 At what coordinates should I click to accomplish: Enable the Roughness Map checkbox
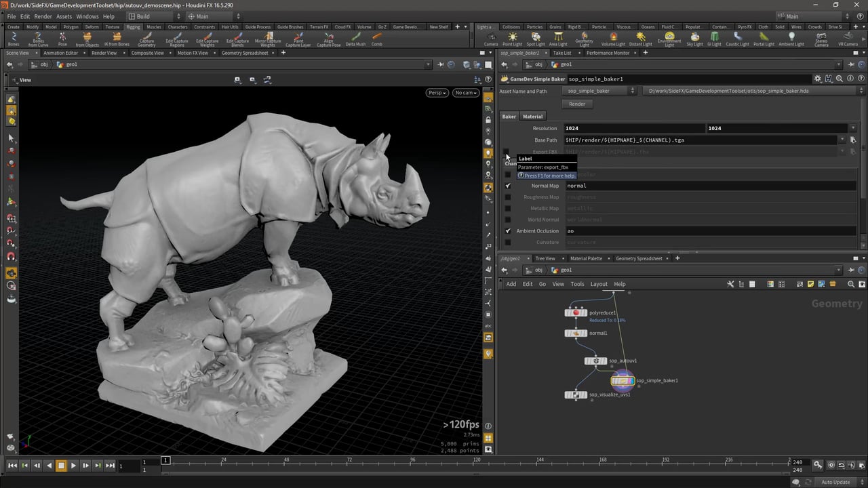[x=508, y=197]
